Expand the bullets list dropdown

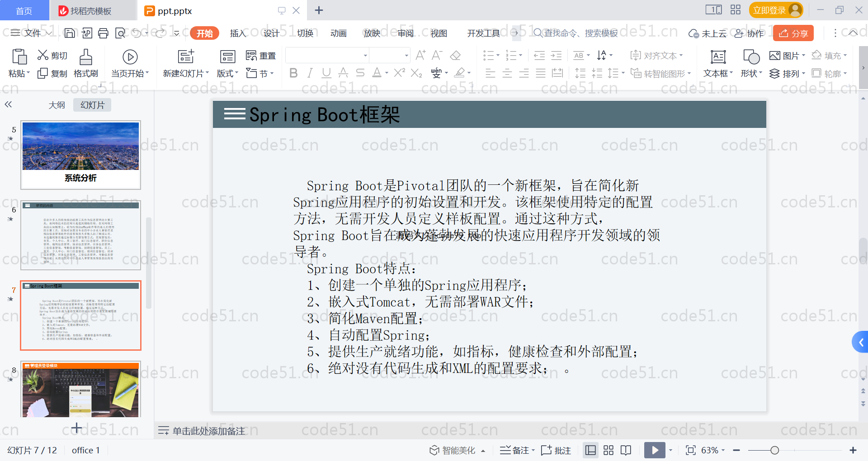(x=498, y=56)
